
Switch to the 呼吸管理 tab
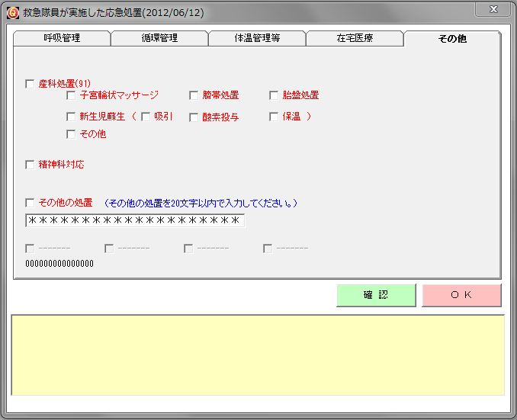point(62,38)
